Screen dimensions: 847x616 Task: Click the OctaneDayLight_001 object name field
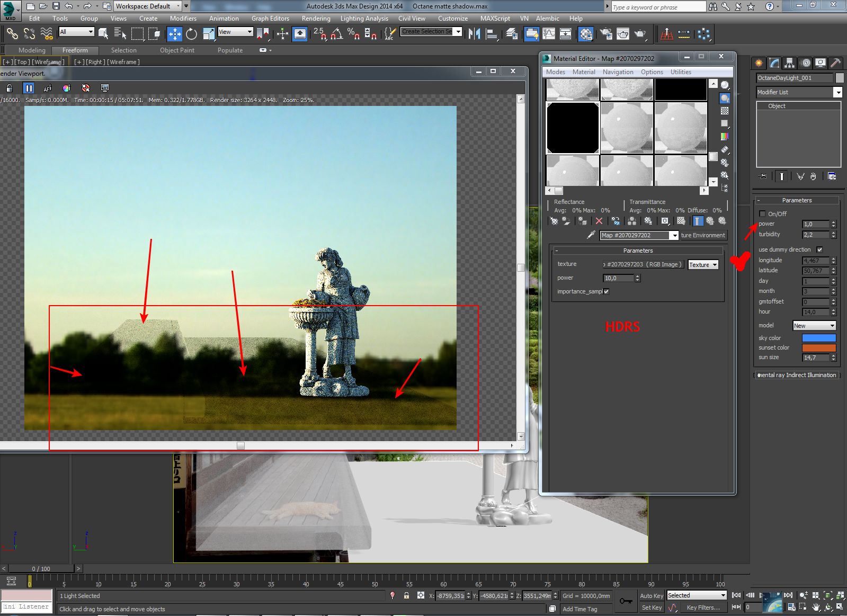tap(795, 78)
